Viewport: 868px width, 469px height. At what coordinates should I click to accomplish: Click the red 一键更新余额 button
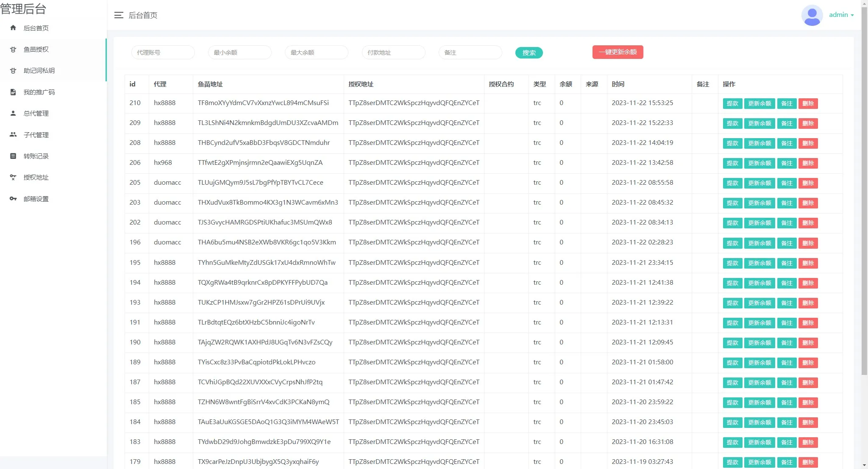(x=618, y=52)
